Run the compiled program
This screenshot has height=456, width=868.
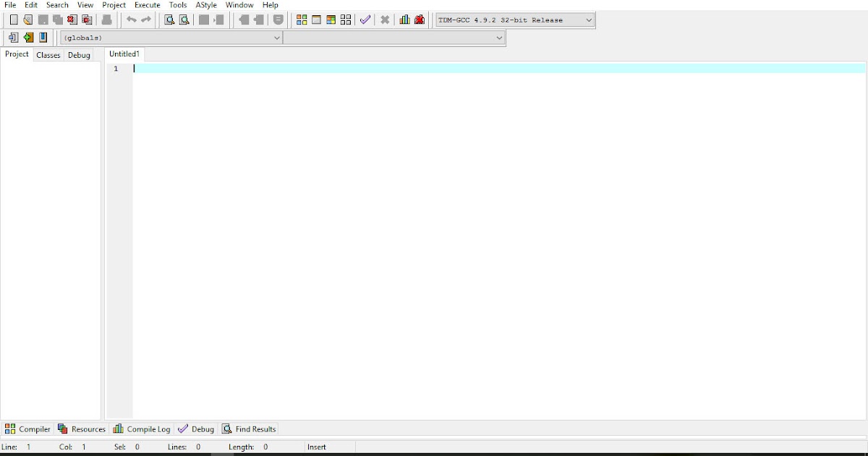pyautogui.click(x=218, y=20)
